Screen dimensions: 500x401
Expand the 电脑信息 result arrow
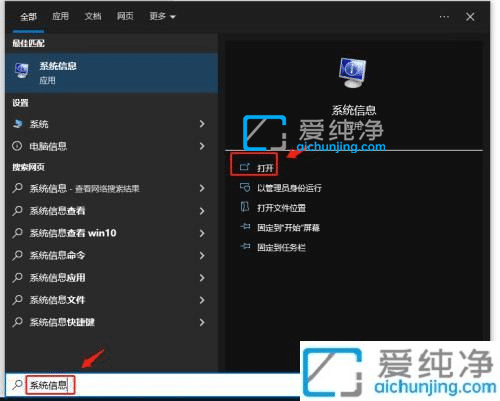202,146
